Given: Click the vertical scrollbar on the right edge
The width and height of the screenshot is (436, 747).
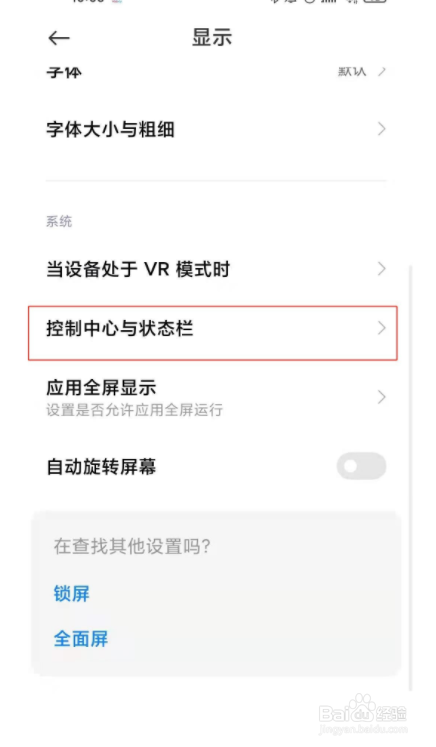Looking at the screenshot, I should (x=411, y=476).
